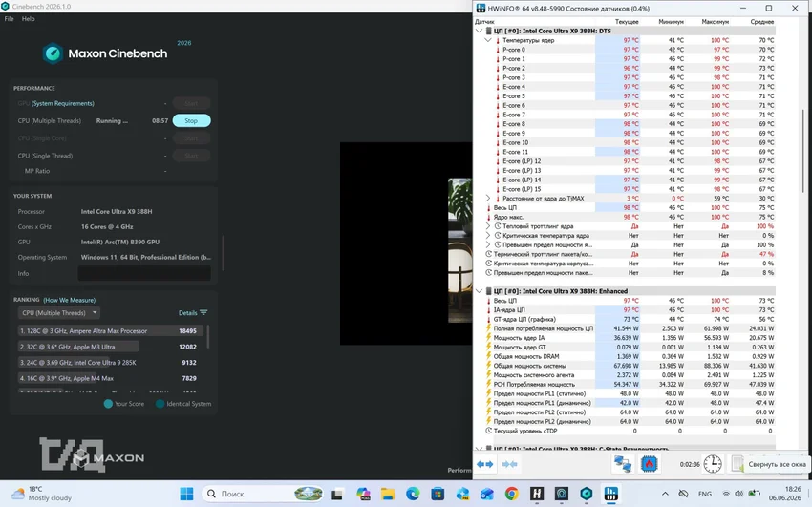The height and width of the screenshot is (507, 812).
Task: Open the Wi-Fi network tray icon
Action: 726,494
